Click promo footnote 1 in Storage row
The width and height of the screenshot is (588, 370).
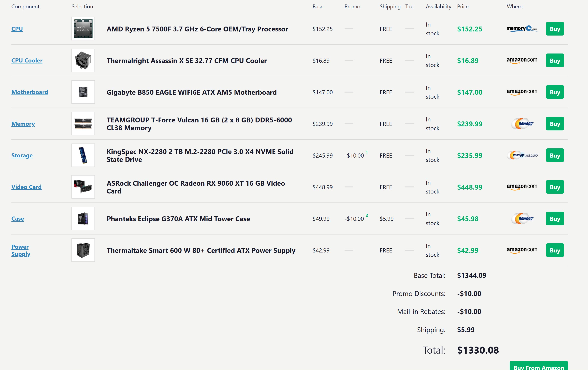(x=366, y=152)
